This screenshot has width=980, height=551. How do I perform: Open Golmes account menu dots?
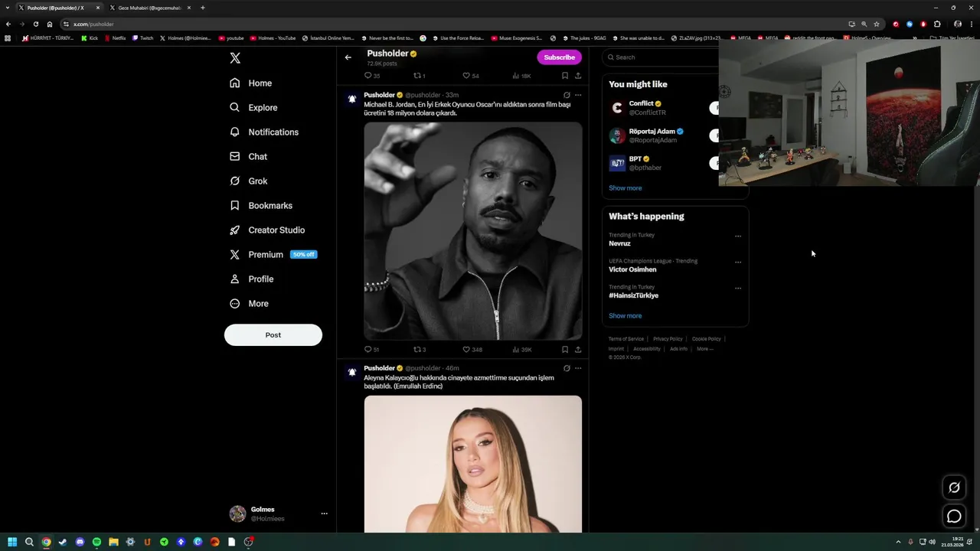pyautogui.click(x=324, y=514)
